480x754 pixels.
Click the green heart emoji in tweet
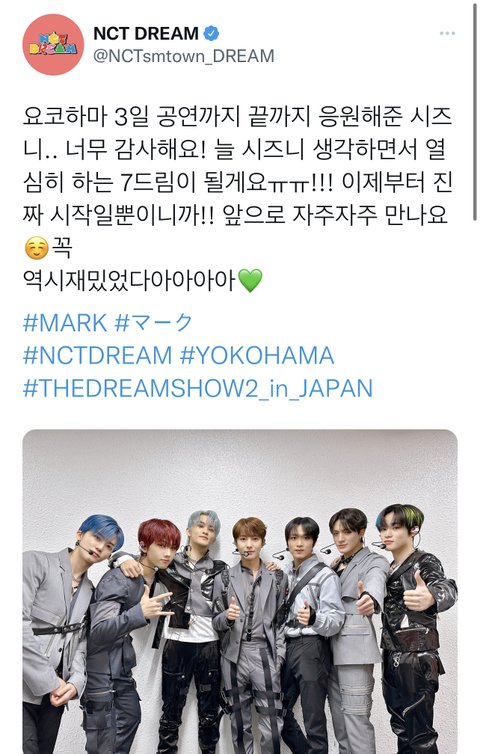pyautogui.click(x=251, y=280)
